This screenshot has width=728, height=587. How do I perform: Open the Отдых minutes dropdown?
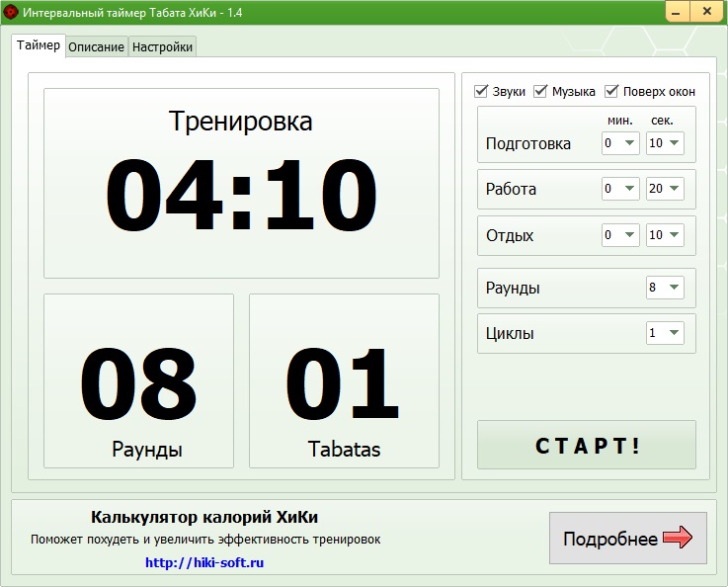coord(620,235)
